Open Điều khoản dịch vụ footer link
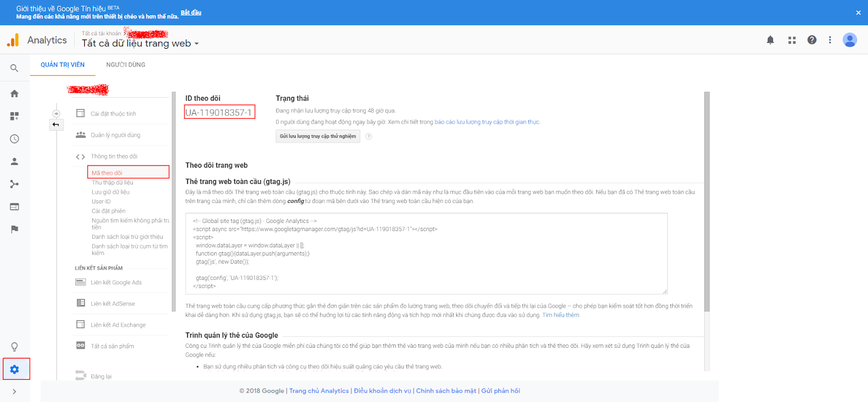 [x=382, y=391]
